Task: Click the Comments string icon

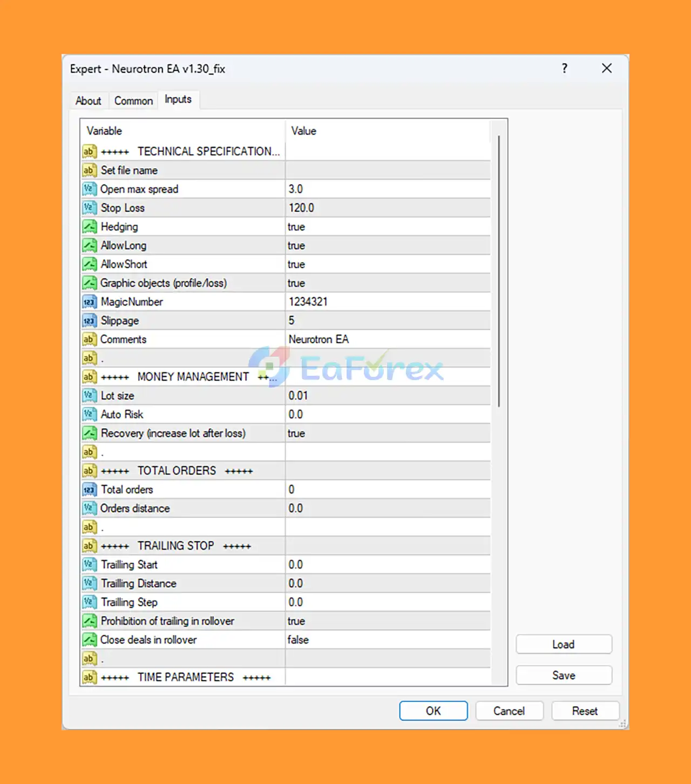Action: (89, 339)
